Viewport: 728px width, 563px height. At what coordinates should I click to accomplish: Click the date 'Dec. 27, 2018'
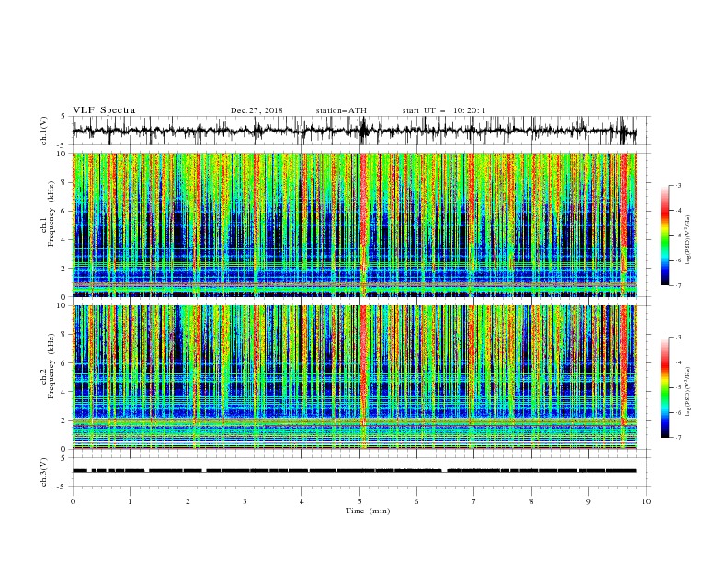click(x=256, y=110)
